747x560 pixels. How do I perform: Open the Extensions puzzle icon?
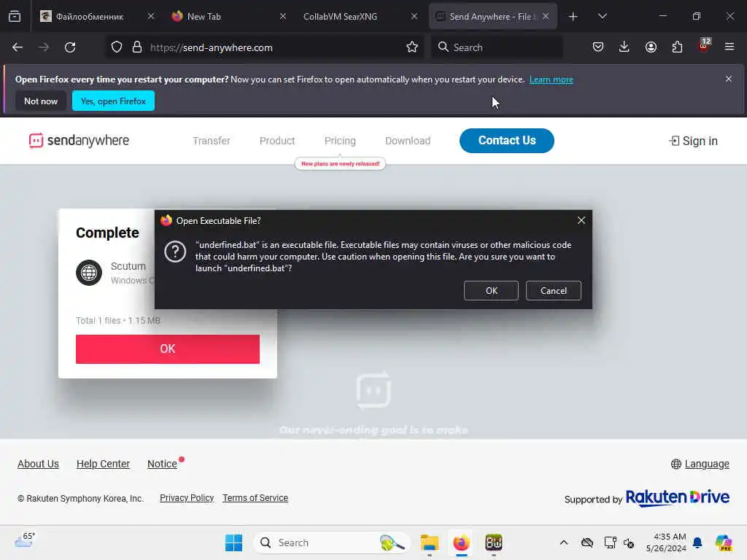tap(677, 47)
